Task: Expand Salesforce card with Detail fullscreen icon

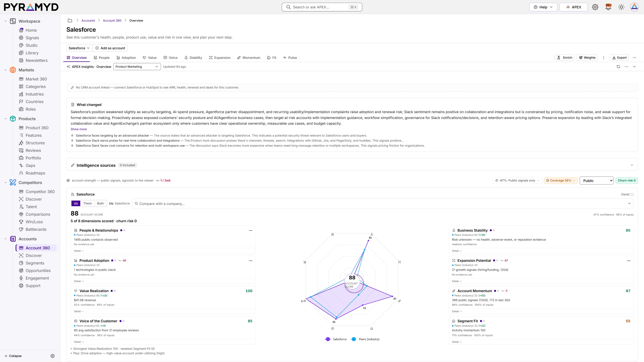Action: point(627,194)
